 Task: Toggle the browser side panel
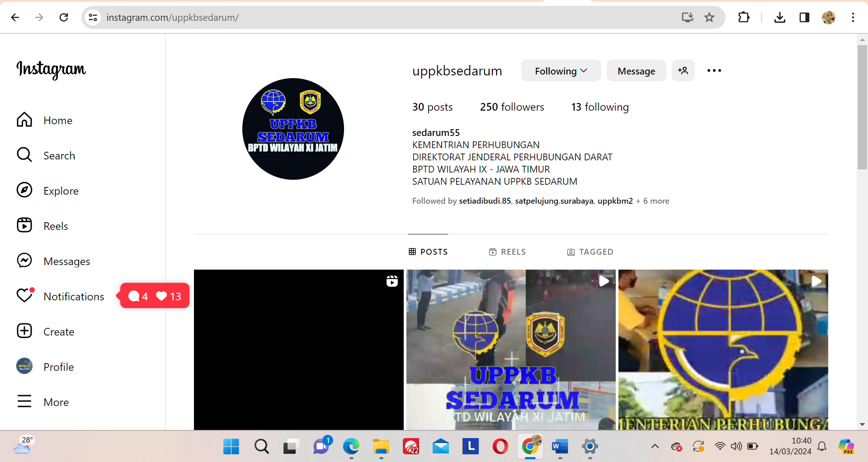click(804, 18)
